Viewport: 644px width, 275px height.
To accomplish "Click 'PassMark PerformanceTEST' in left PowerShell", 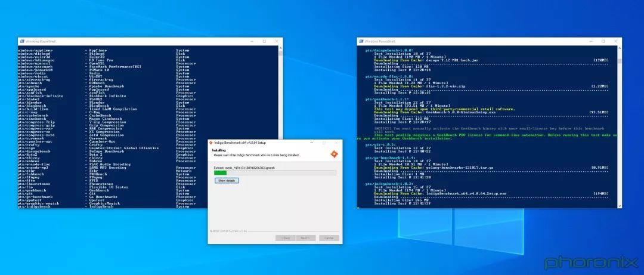I will point(116,67).
